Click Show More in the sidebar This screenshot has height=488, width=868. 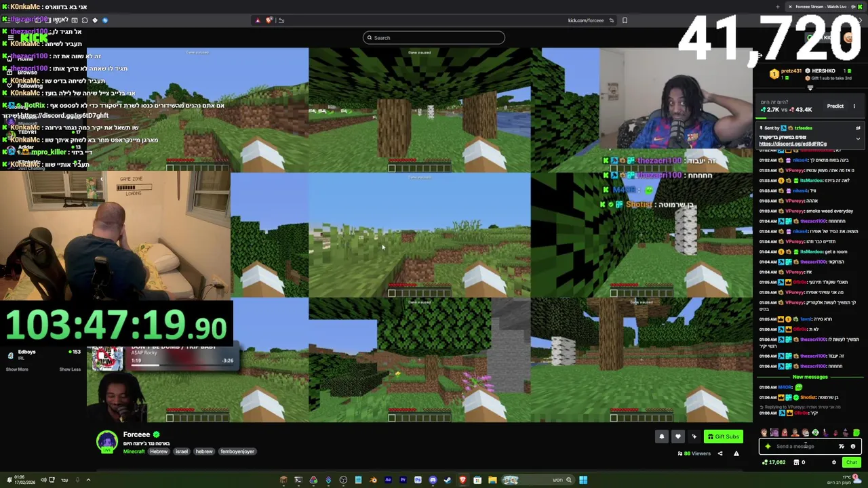(x=17, y=369)
